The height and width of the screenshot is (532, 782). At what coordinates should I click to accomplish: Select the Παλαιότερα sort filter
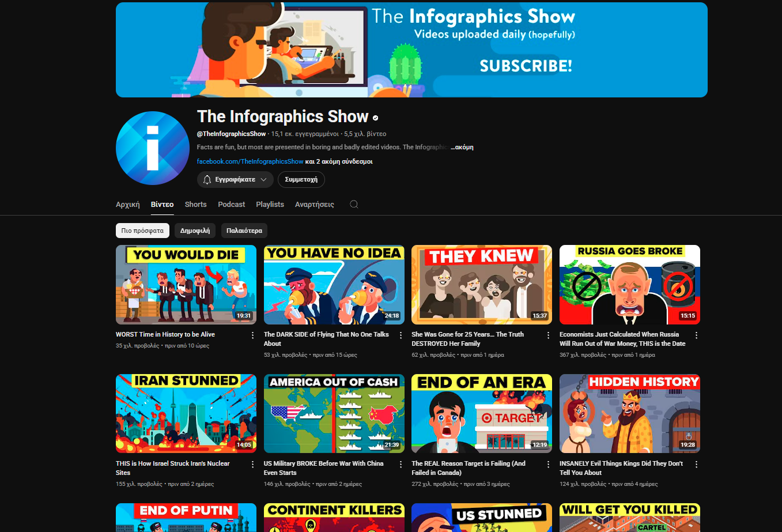pos(244,231)
